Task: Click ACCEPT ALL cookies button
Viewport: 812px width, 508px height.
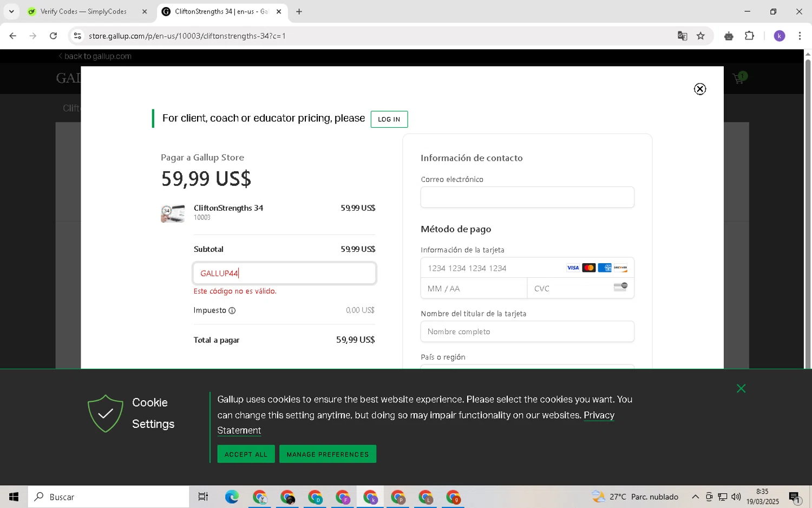Action: coord(246,454)
